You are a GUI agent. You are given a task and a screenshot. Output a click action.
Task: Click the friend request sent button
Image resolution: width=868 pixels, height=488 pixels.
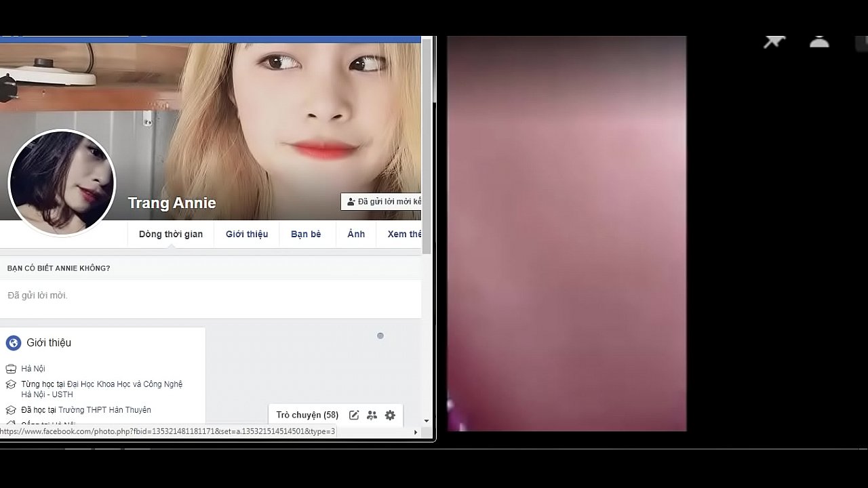[x=383, y=201]
